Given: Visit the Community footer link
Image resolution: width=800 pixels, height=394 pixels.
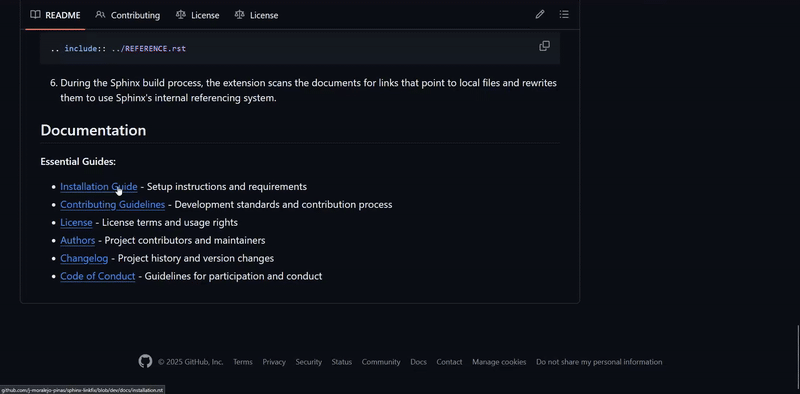Looking at the screenshot, I should 381,362.
